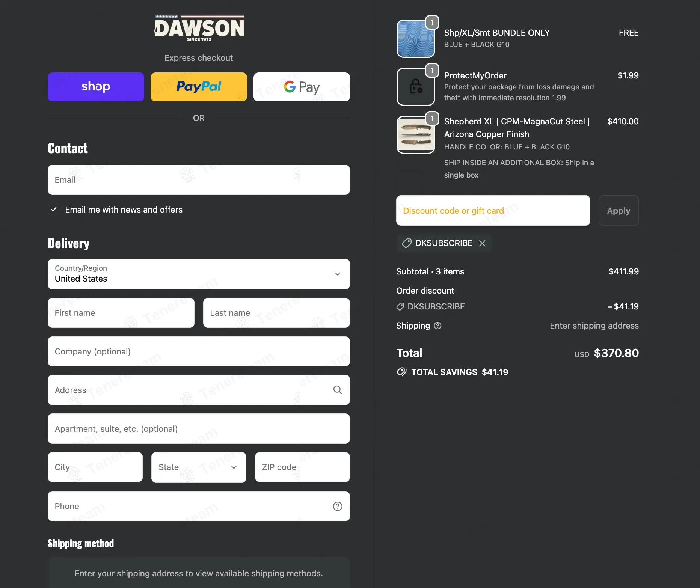Image resolution: width=700 pixels, height=588 pixels.
Task: Click the Shipping method notice text
Action: pos(199,573)
